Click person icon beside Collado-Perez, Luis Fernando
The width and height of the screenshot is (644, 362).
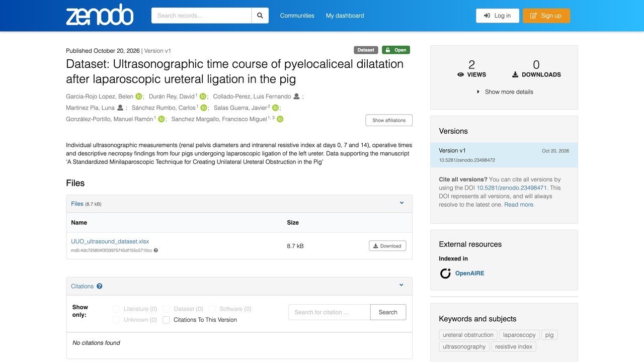click(297, 97)
